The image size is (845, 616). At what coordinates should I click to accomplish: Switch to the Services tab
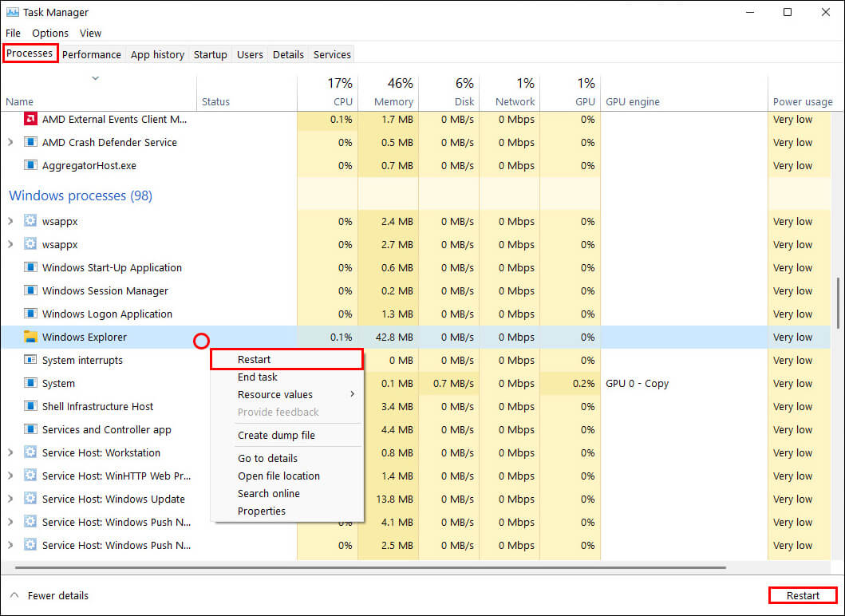coord(332,54)
